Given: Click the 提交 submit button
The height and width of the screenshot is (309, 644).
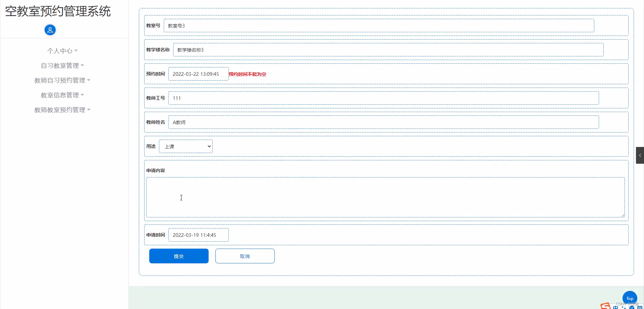Looking at the screenshot, I should coord(179,256).
